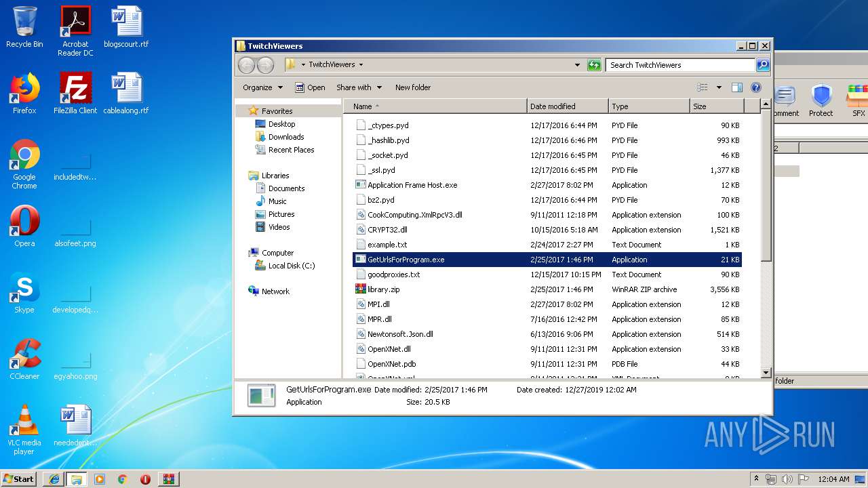This screenshot has height=488, width=868.
Task: Expand the view options dropdown arrow
Action: [719, 87]
